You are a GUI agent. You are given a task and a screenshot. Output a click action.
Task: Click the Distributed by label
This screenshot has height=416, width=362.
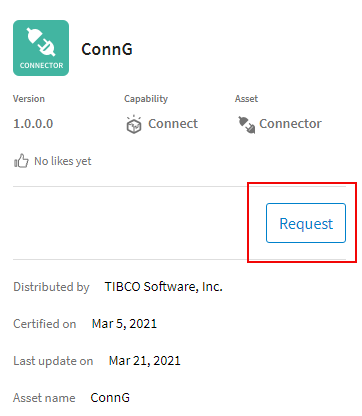[x=51, y=287]
